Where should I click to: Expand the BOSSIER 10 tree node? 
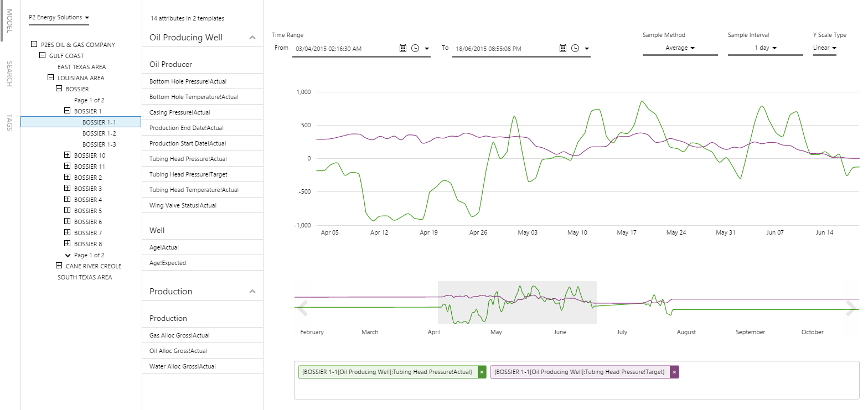68,155
